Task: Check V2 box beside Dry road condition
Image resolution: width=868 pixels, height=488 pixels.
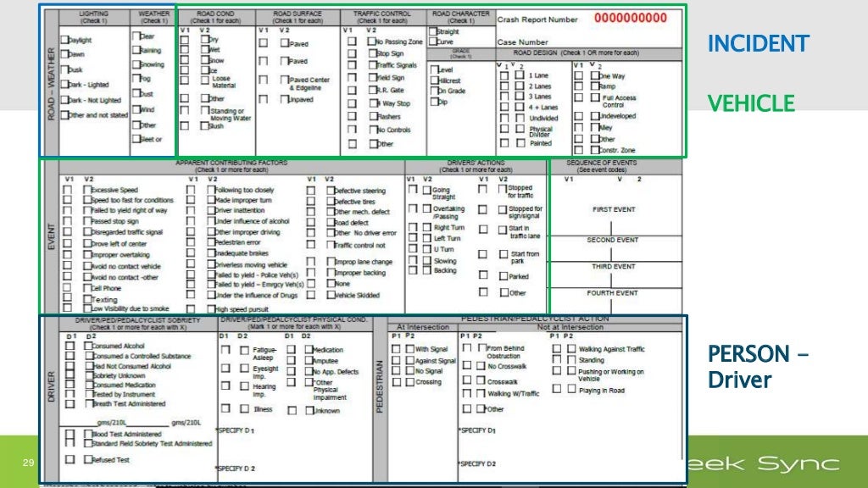Action: click(x=205, y=39)
